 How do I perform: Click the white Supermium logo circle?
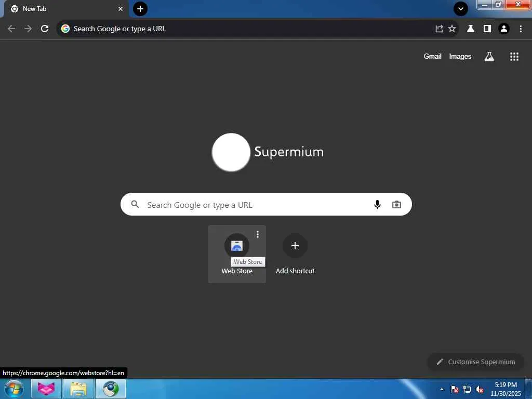pos(231,152)
